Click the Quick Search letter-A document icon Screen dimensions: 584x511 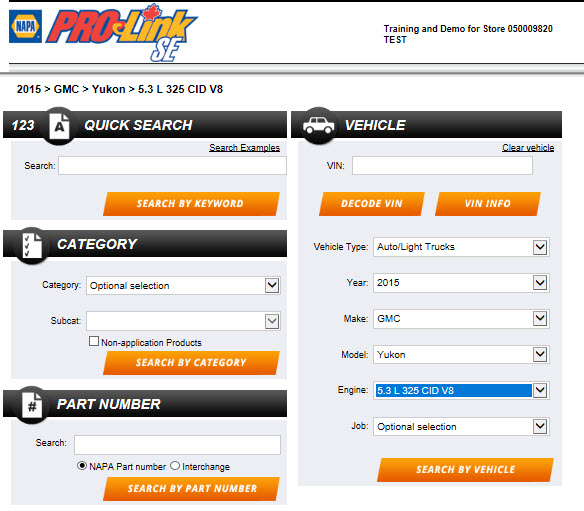[x=59, y=126]
